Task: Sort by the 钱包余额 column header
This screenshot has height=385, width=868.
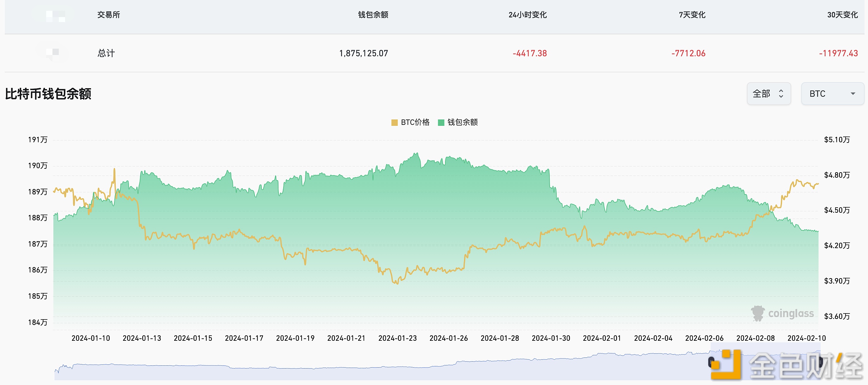Action: point(373,15)
